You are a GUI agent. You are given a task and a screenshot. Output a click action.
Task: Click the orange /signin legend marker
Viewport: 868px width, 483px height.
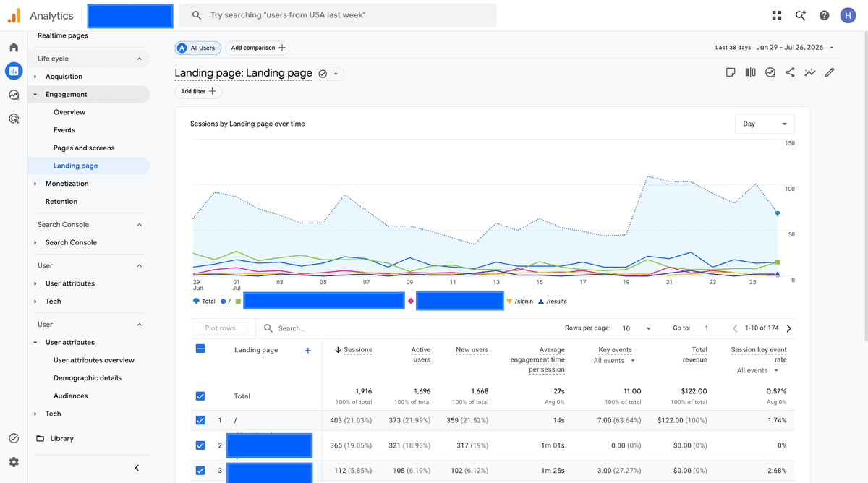[509, 301]
